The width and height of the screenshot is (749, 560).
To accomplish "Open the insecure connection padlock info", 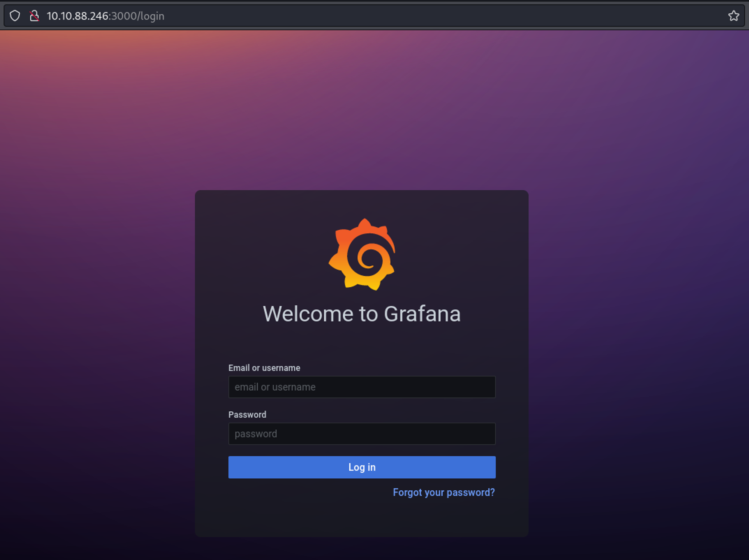I will [x=34, y=16].
